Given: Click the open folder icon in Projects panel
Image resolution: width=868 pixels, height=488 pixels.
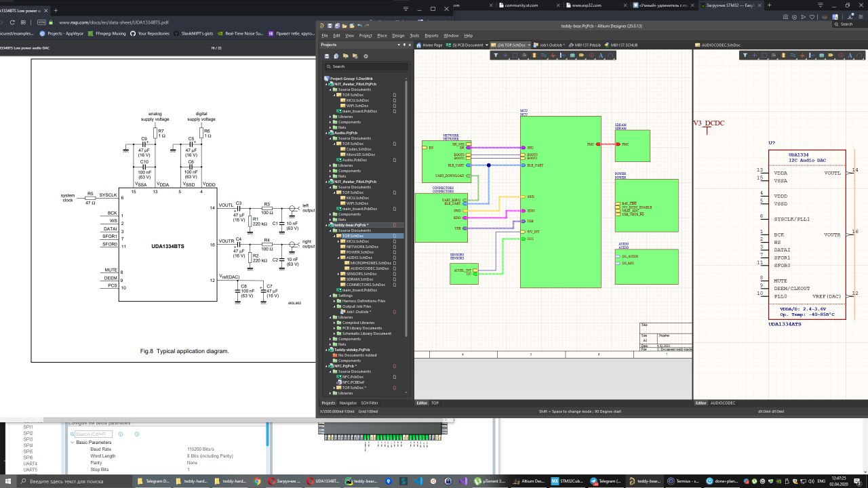Looking at the screenshot, I should click(345, 56).
